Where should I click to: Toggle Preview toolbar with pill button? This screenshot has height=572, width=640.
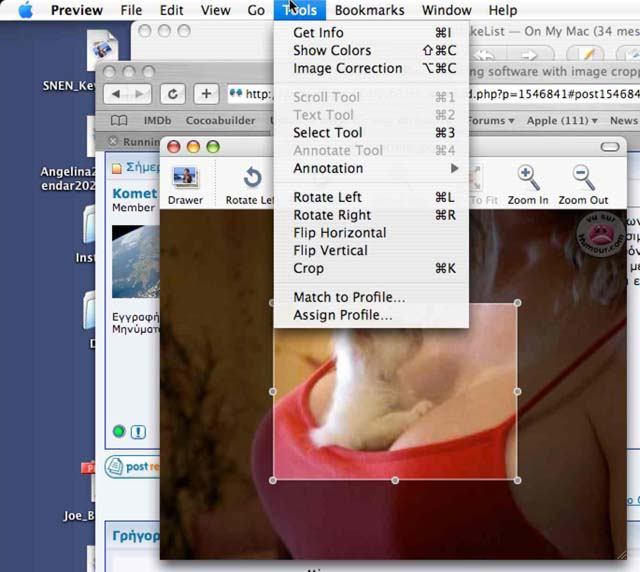point(610,147)
